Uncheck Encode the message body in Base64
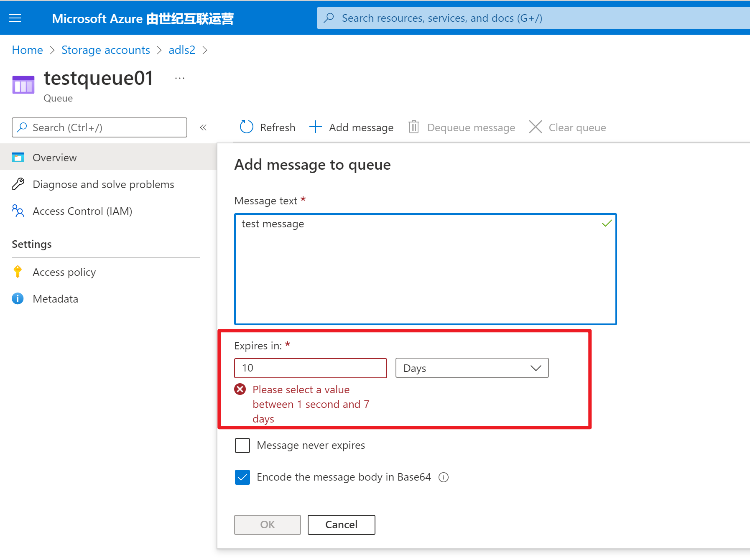Image resolution: width=750 pixels, height=560 pixels. (x=242, y=477)
